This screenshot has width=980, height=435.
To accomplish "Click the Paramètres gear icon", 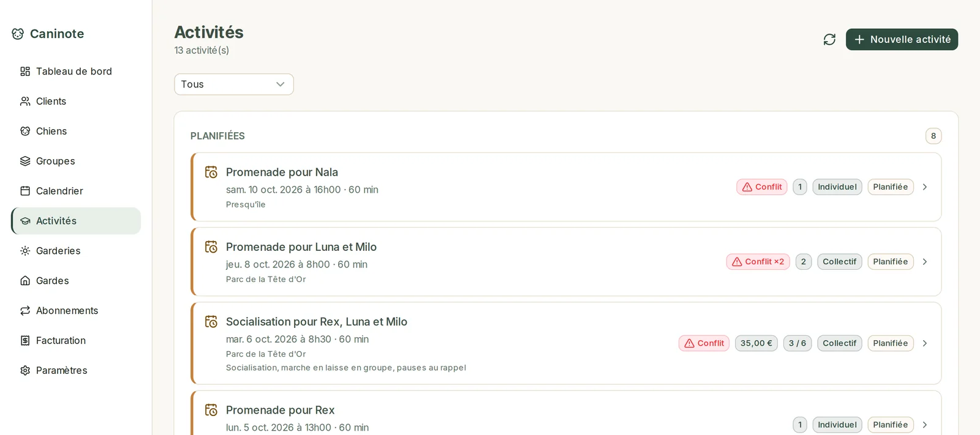I will [25, 371].
